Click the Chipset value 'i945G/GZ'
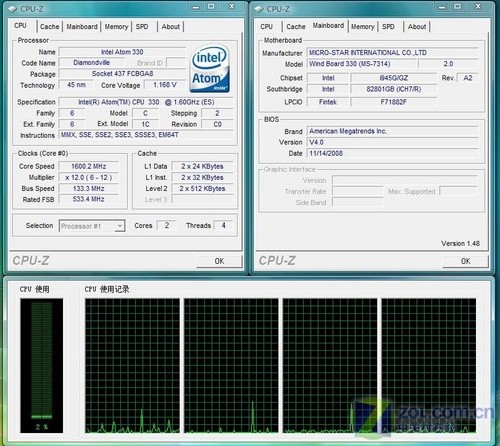500x446 pixels. 394,78
